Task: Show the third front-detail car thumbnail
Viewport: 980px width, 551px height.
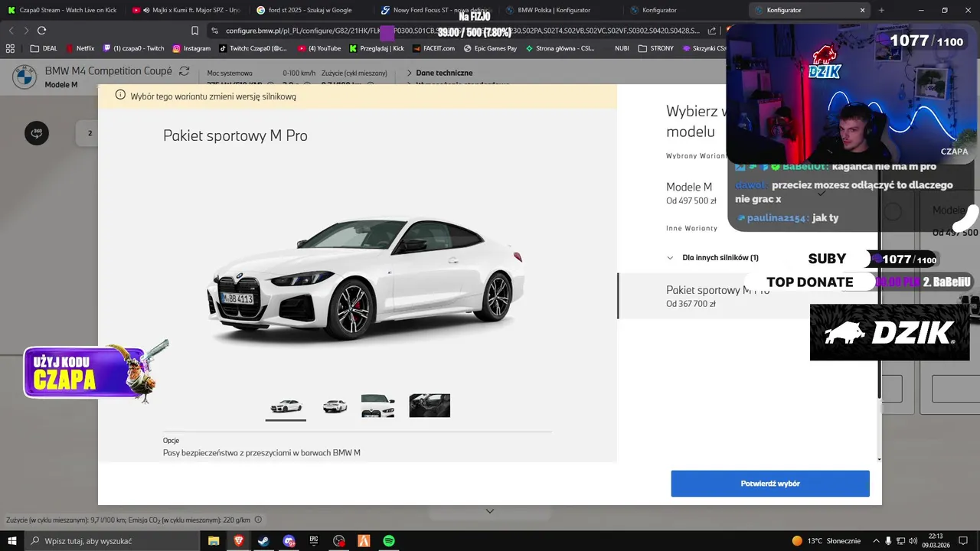Action: [378, 406]
